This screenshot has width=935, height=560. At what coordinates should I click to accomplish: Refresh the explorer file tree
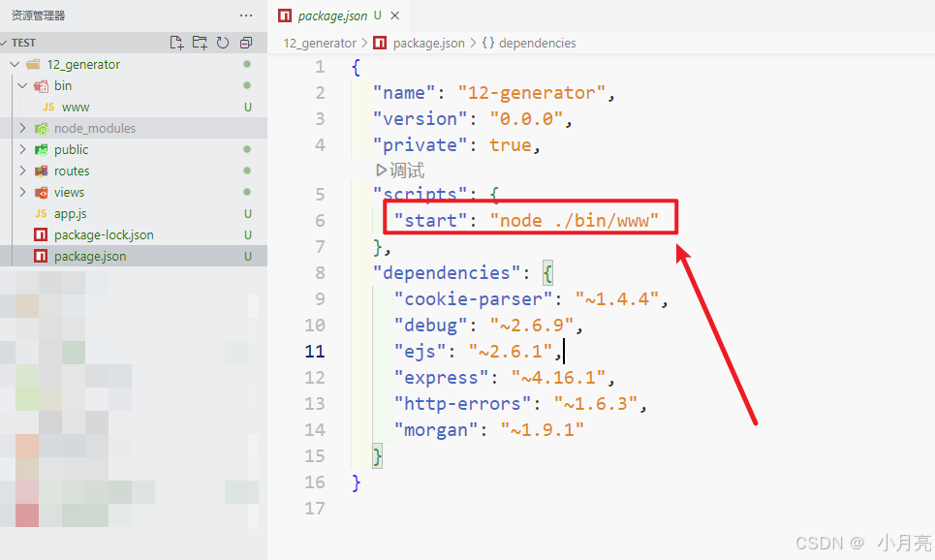click(x=223, y=43)
